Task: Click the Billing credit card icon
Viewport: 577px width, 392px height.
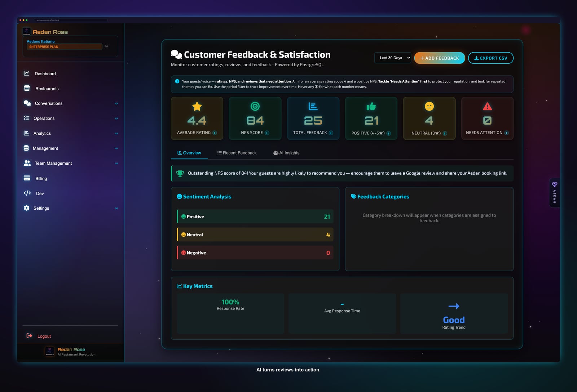Action: (27, 178)
